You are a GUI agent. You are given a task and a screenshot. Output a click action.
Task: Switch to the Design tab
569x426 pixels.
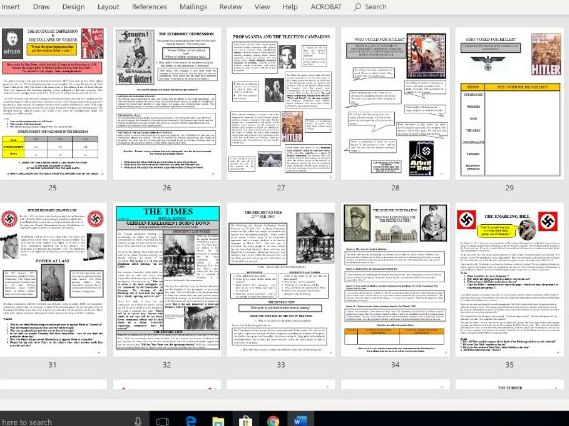coord(73,7)
